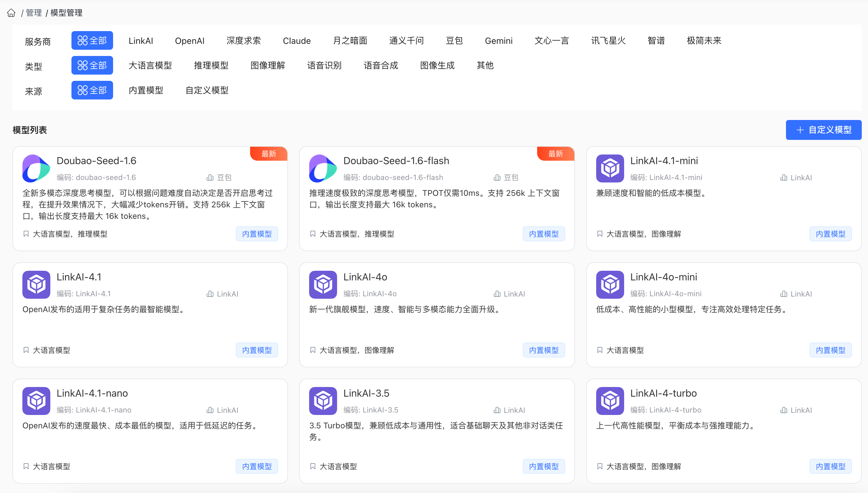Click the LinkAI-4.1 cube logo
The width and height of the screenshot is (868, 493).
[x=36, y=284]
